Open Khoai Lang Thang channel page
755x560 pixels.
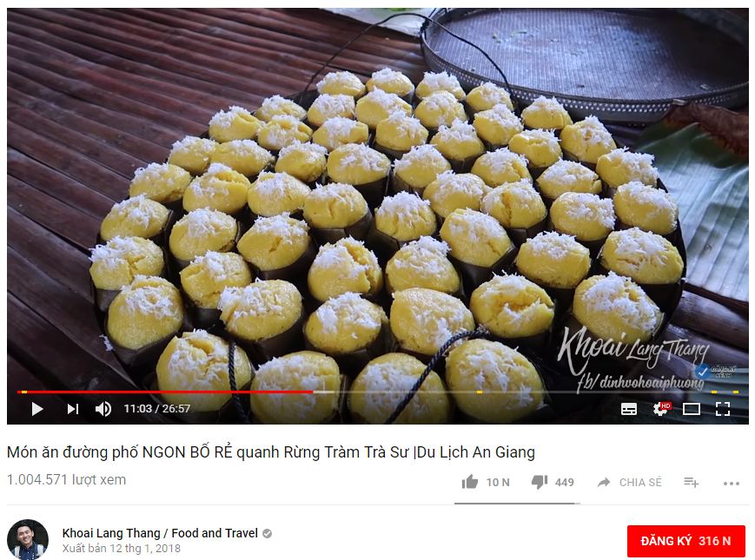pos(160,533)
